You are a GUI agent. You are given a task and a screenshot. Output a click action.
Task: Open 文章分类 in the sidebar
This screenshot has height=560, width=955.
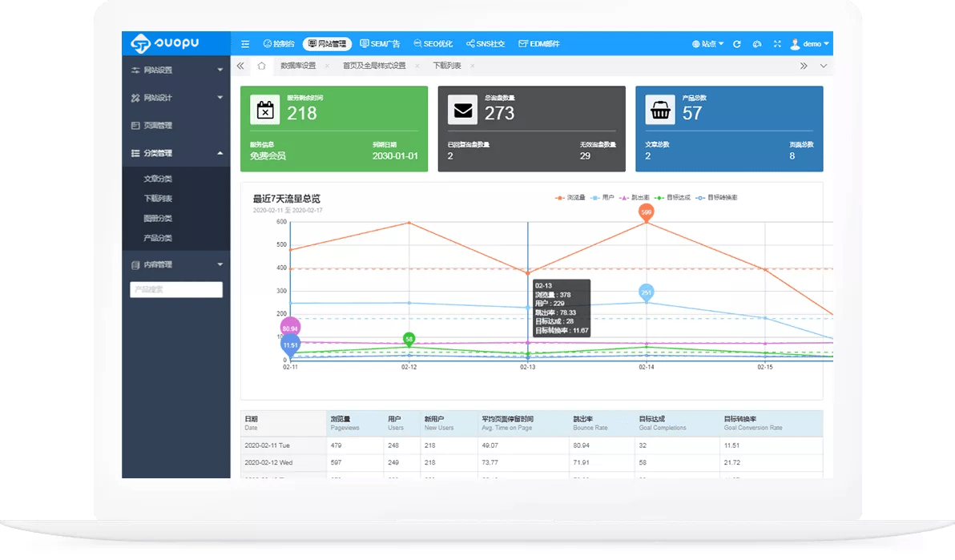[158, 179]
